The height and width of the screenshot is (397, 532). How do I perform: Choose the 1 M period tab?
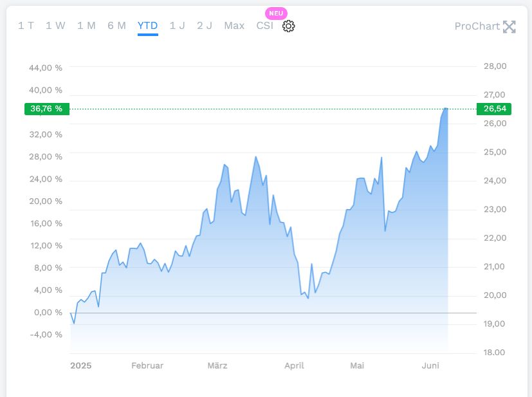coord(86,26)
